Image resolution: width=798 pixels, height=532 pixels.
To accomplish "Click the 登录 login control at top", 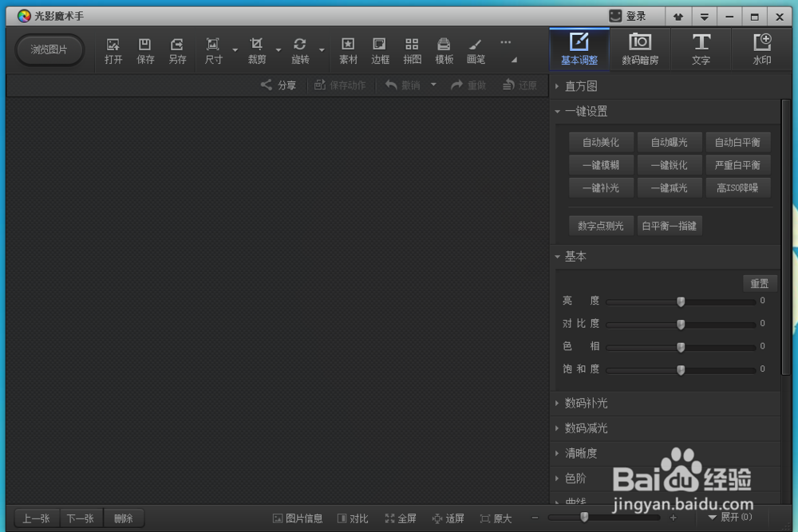I will click(630, 15).
